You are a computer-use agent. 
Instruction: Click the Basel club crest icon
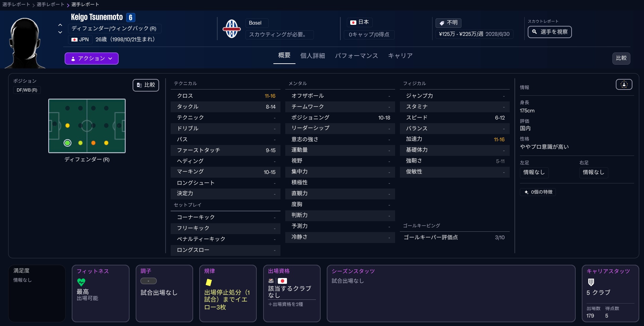tap(232, 29)
